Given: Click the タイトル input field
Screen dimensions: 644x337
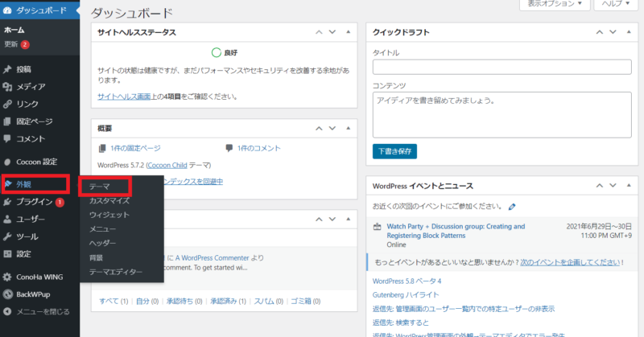Looking at the screenshot, I should click(502, 67).
